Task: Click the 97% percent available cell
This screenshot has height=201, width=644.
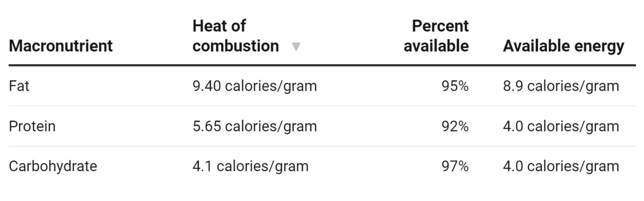Action: point(455,166)
